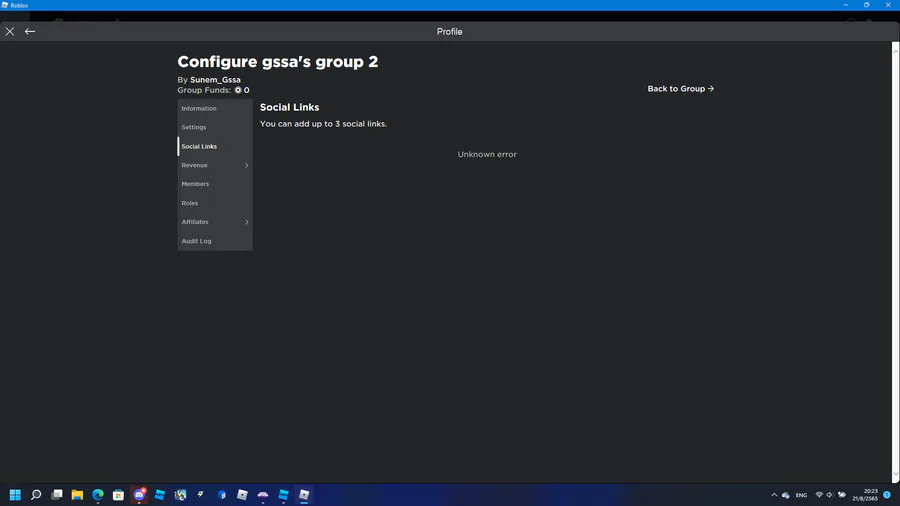Select the Social Links section
Viewport: 900px width, 506px height.
click(x=215, y=146)
